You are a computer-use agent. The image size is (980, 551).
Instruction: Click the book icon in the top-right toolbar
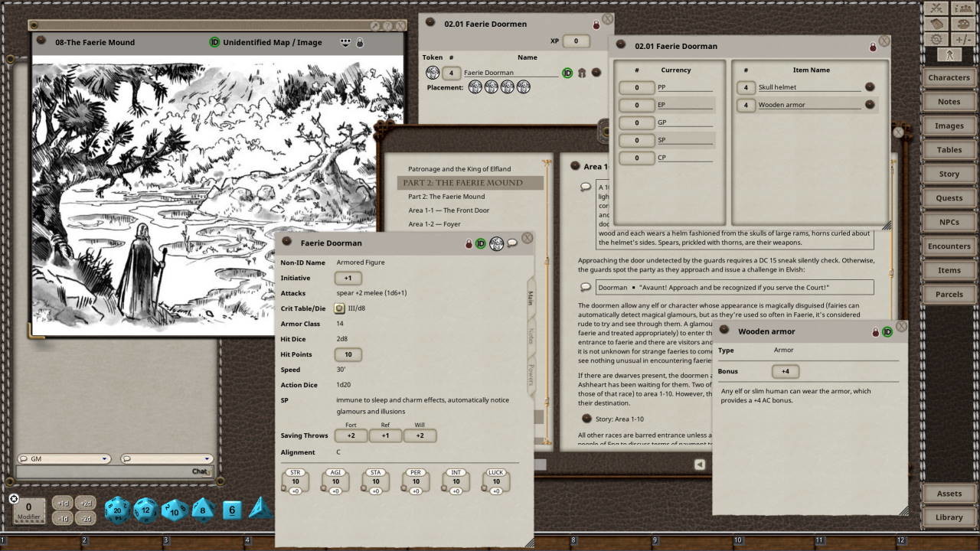pos(936,24)
